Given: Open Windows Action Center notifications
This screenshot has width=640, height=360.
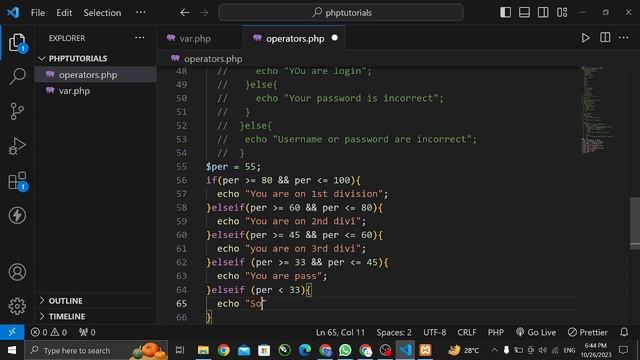Looking at the screenshot, I should 623,350.
